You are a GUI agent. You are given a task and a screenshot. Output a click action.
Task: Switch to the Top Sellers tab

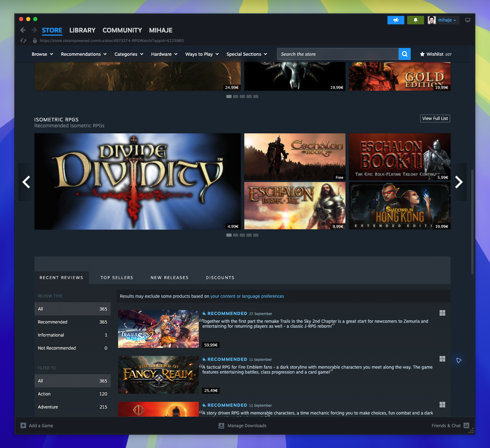point(117,278)
